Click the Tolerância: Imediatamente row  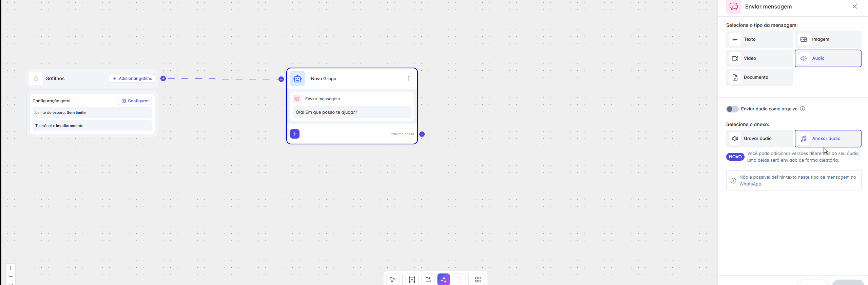tap(92, 126)
